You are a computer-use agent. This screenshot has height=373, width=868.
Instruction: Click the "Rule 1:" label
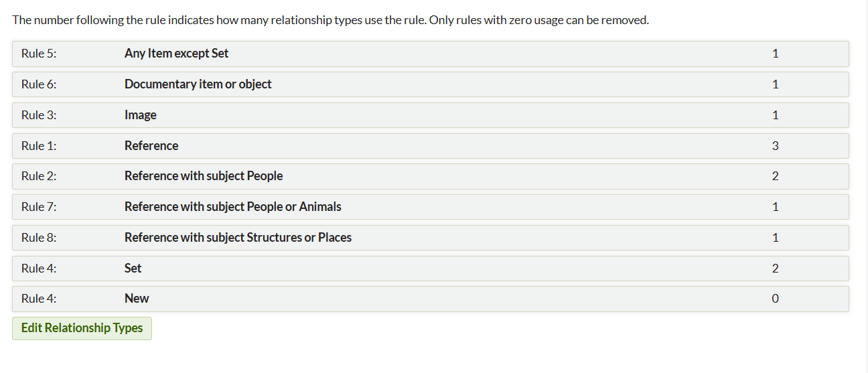pos(39,146)
